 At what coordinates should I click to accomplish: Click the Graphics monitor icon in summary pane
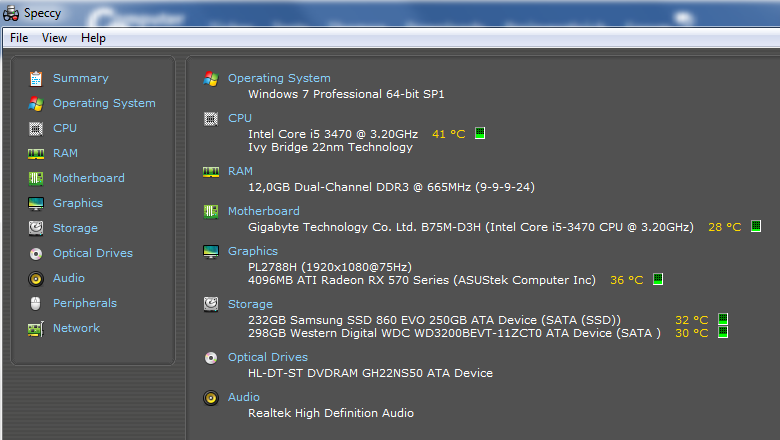coord(211,252)
